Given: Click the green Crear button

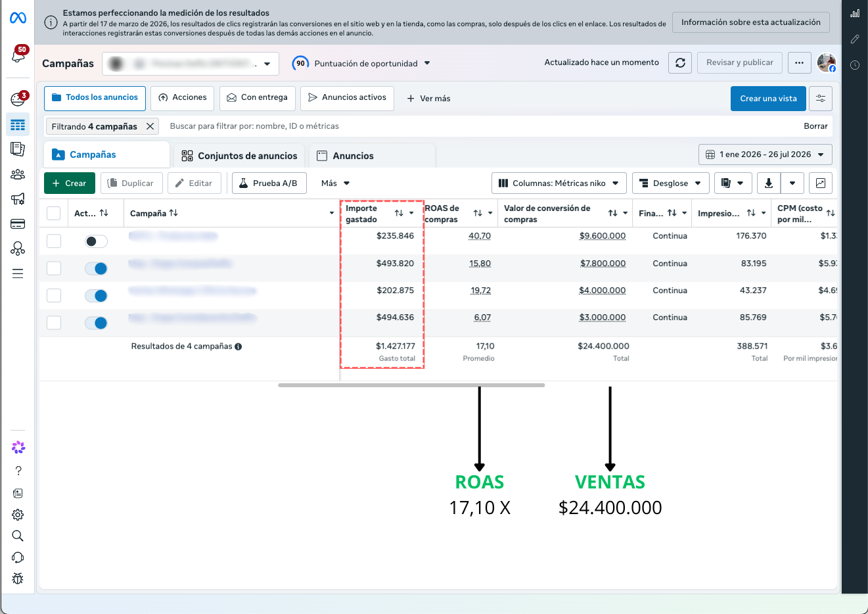Looking at the screenshot, I should click(x=70, y=183).
